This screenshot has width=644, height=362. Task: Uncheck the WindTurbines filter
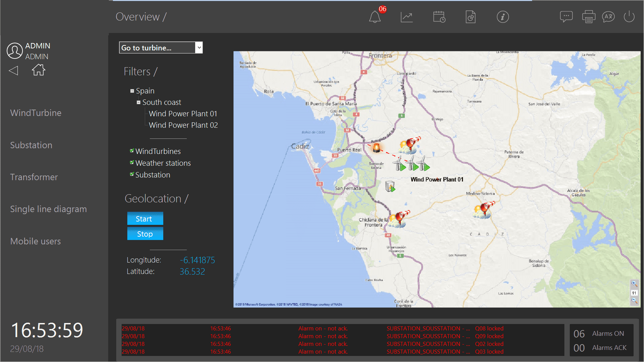pos(132,151)
